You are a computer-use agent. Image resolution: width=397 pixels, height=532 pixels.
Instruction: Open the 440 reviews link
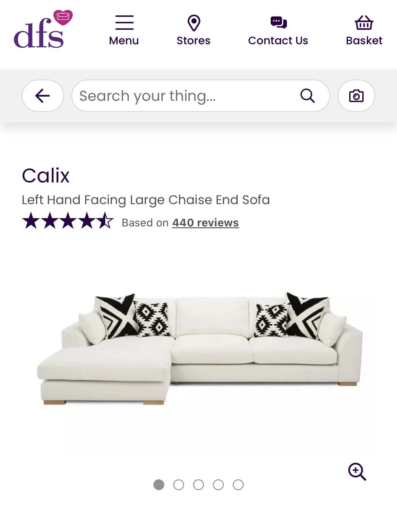[205, 223]
